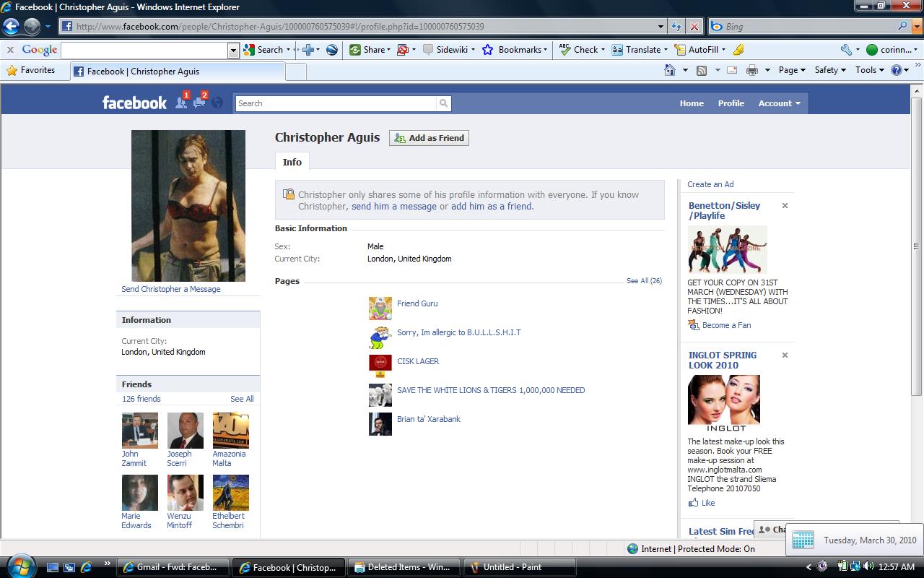The height and width of the screenshot is (578, 924).
Task: Close the Benetton/Sisley ad
Action: click(x=785, y=206)
